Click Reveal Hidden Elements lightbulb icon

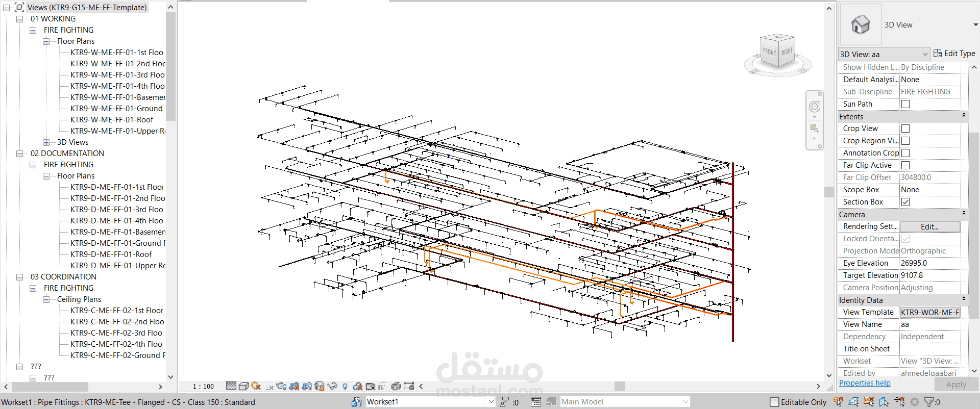point(345,387)
